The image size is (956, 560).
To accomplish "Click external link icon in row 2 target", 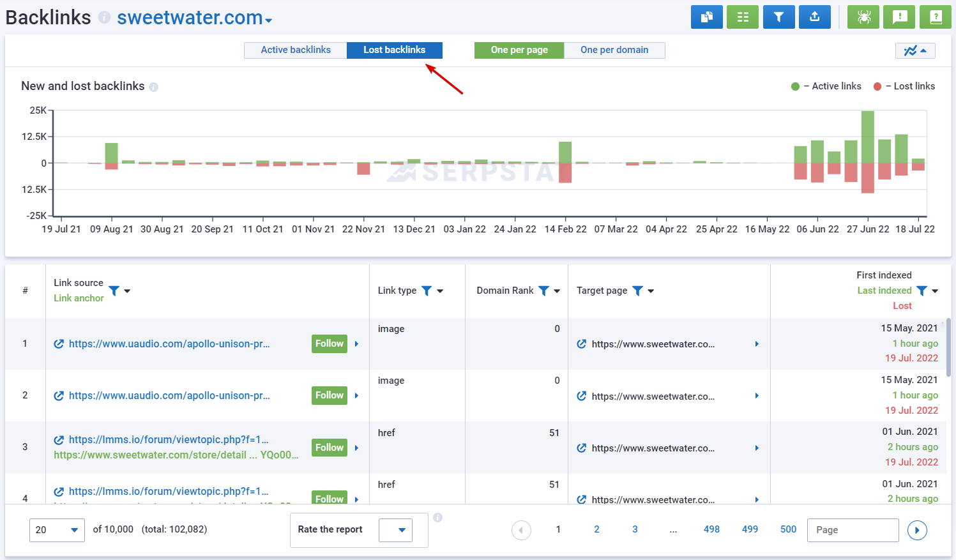I will coord(582,396).
